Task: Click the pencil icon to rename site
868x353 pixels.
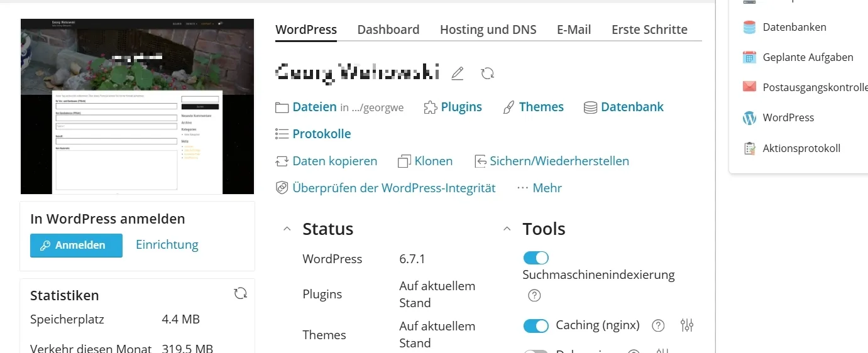Action: coord(458,73)
